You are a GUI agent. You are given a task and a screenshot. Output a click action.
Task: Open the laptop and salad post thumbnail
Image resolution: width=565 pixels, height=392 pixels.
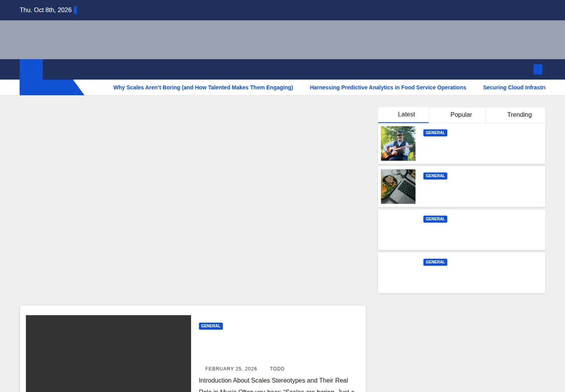point(398,187)
